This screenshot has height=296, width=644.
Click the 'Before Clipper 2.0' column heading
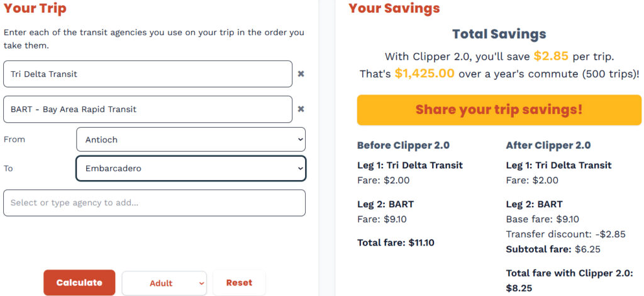click(403, 145)
